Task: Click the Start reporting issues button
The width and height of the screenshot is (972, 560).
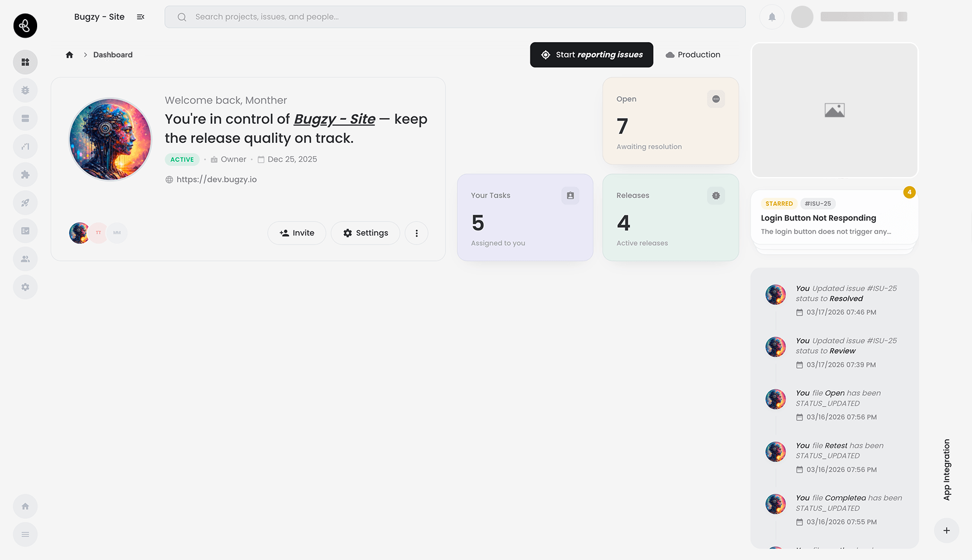Action: (591, 55)
